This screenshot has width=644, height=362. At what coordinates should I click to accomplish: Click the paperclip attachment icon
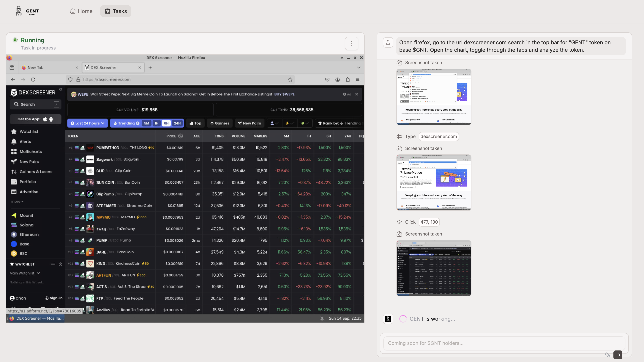tap(607, 355)
